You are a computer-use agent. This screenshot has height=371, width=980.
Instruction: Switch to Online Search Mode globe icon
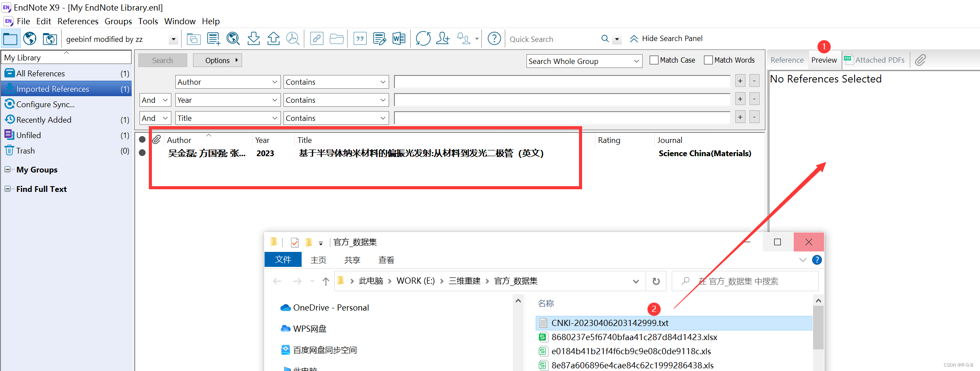pos(30,39)
